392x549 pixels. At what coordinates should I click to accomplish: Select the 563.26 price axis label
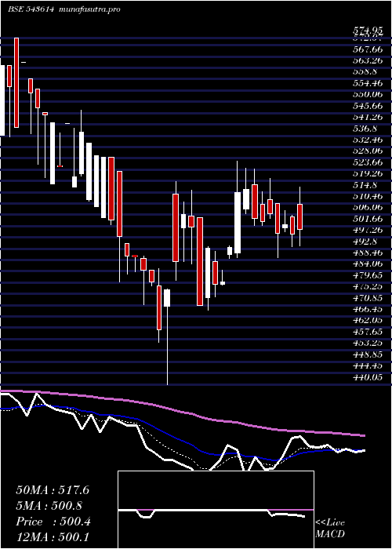coord(368,60)
